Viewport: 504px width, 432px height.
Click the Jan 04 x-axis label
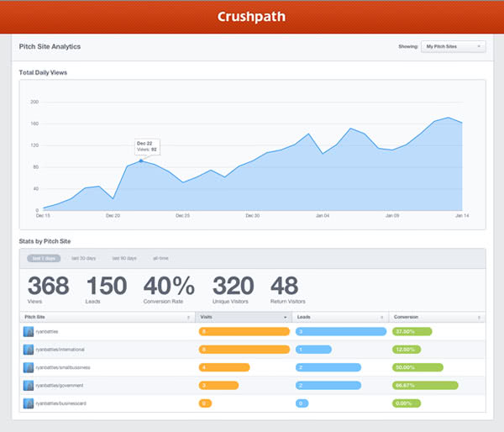click(x=323, y=215)
